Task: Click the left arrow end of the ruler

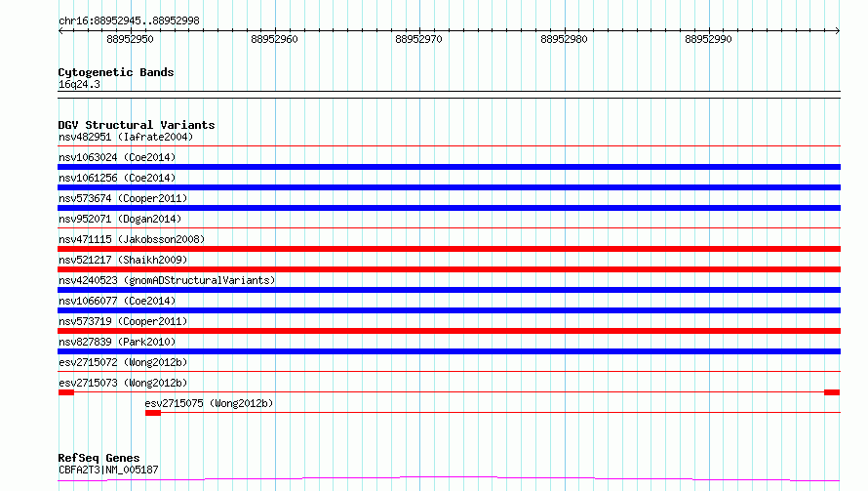Action: tap(60, 30)
